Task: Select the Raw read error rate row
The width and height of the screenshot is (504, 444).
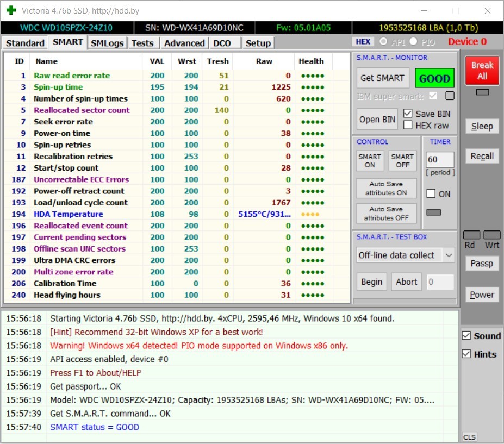Action: pos(177,76)
